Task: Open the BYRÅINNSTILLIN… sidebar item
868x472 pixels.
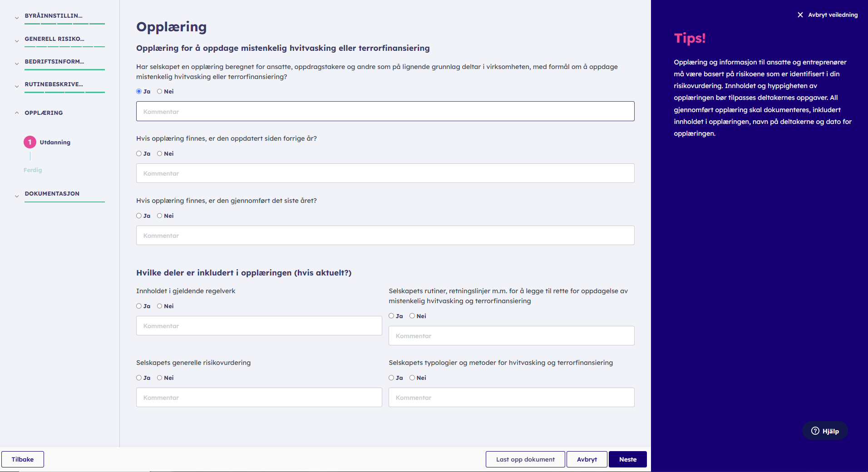Action: click(54, 16)
